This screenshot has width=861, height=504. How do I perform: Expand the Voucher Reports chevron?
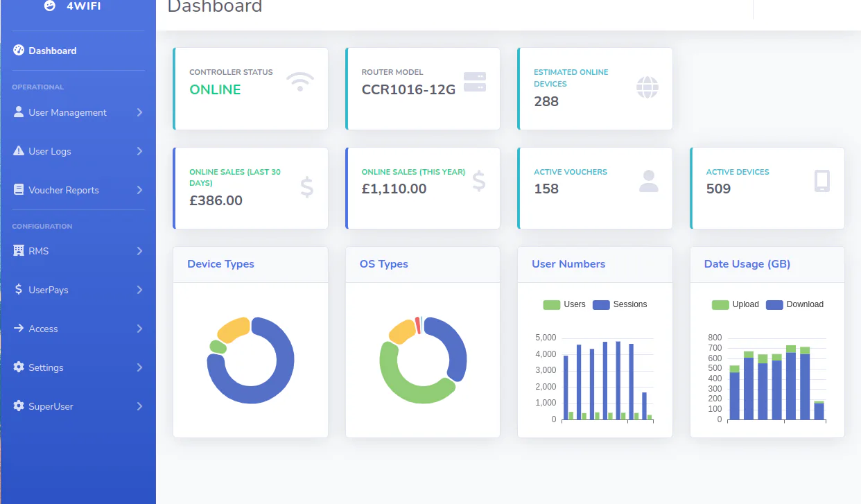139,190
